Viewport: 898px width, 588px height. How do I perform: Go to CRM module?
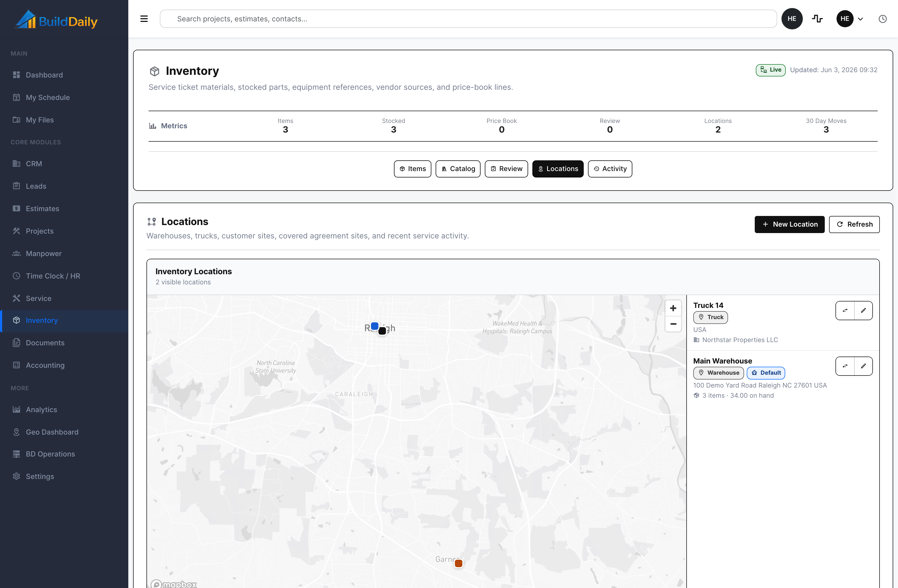[x=64, y=164]
